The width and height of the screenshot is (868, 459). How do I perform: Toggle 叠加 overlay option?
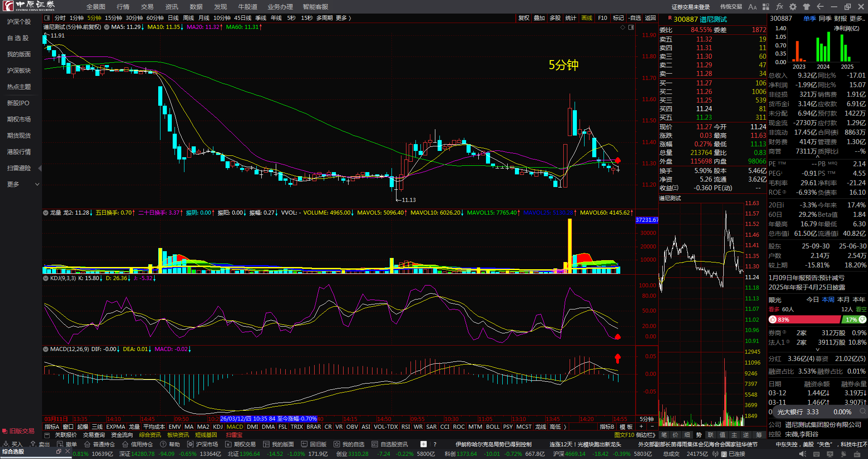(539, 18)
